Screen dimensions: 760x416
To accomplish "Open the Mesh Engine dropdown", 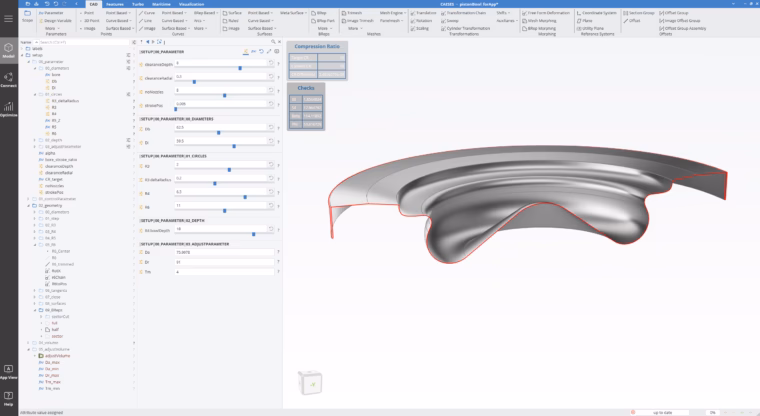I will tap(393, 13).
